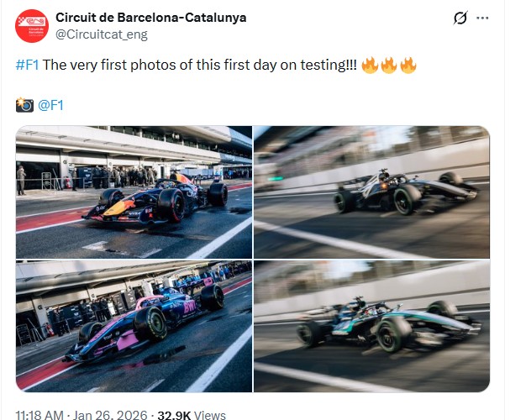Viewport: 510px width, 420px height.
Task: Open the top-right dark car photo
Action: (371, 192)
